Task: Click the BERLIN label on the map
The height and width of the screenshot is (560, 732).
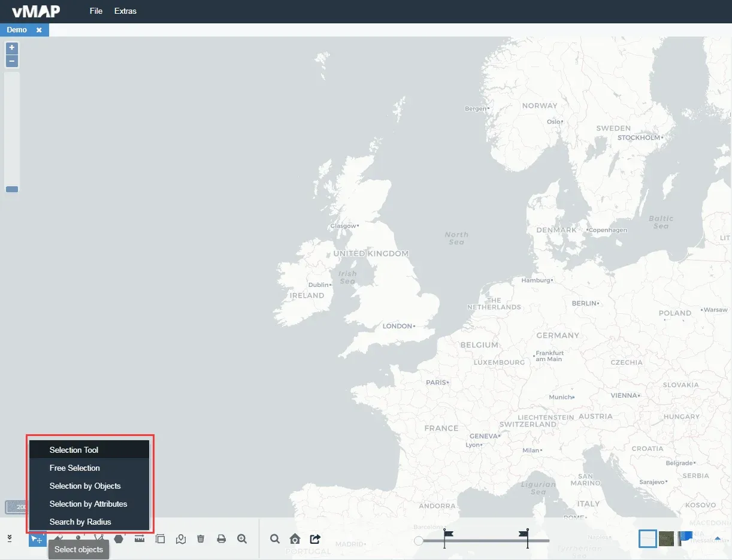Action: click(584, 304)
